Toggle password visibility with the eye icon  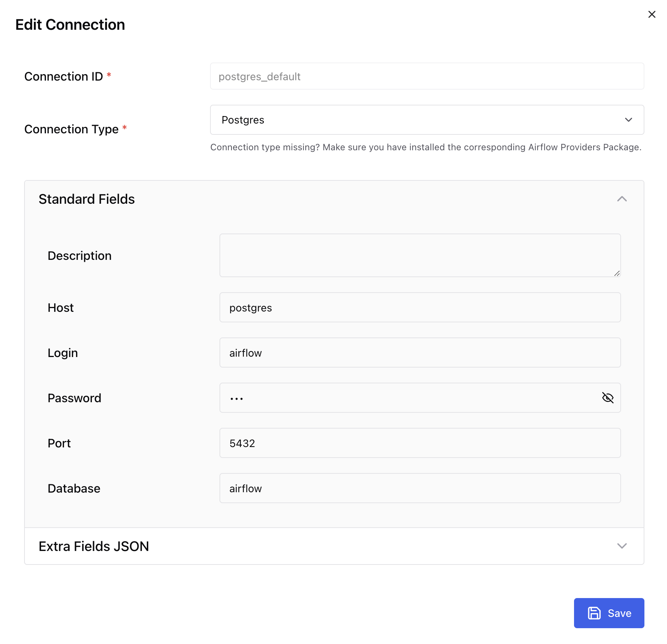608,398
